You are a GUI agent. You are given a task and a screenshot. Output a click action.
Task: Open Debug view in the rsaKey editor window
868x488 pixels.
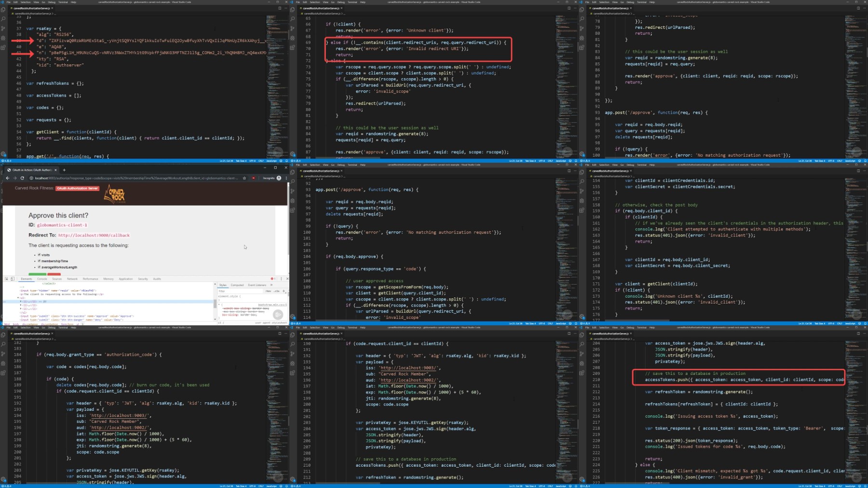click(3, 38)
